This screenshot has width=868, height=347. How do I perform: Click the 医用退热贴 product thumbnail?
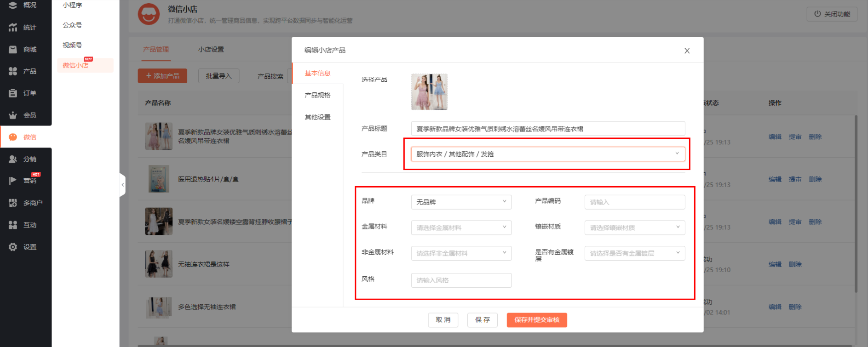click(x=159, y=179)
